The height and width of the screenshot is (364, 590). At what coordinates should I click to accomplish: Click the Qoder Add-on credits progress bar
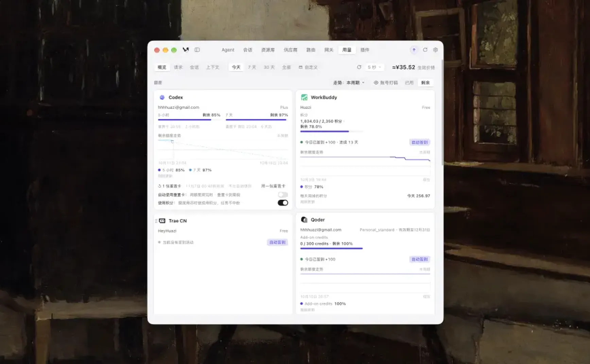[x=331, y=249]
